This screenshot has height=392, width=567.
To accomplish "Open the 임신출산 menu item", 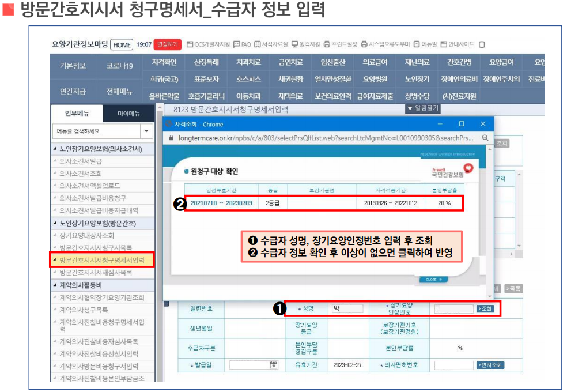I will pos(333,62).
